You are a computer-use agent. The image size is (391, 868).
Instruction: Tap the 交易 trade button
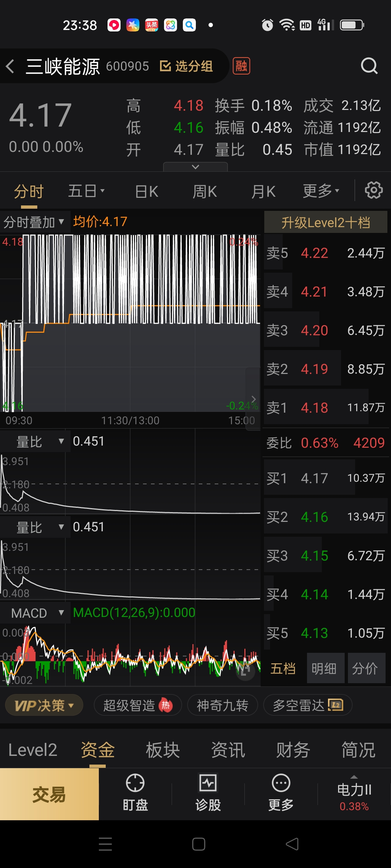click(x=49, y=794)
